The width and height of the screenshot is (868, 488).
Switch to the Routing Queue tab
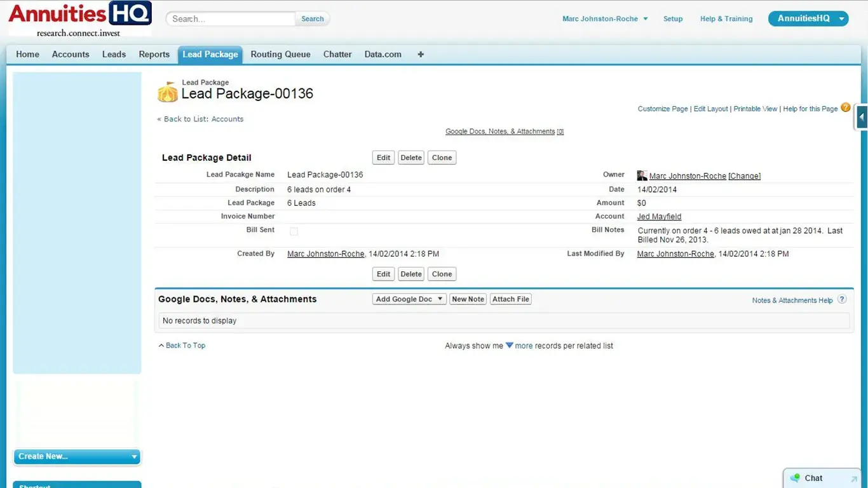click(x=280, y=55)
